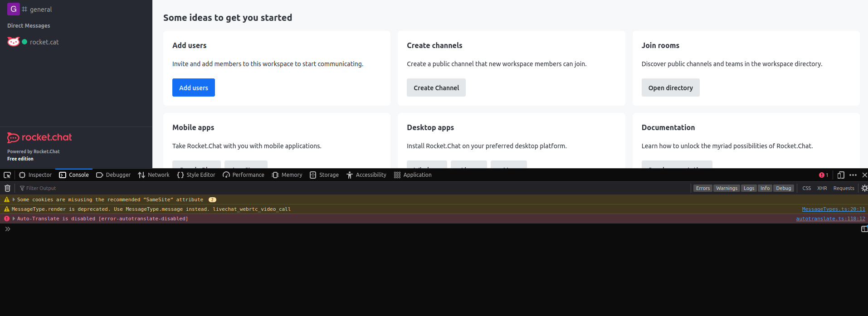Enable Requests messages filter
868x316 pixels.
[x=844, y=188]
